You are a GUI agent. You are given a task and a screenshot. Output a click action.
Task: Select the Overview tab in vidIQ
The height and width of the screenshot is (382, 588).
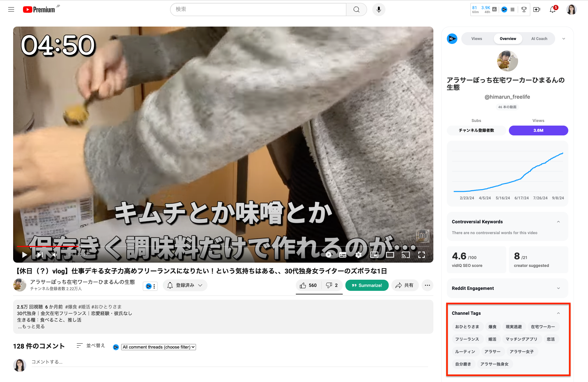coord(508,39)
